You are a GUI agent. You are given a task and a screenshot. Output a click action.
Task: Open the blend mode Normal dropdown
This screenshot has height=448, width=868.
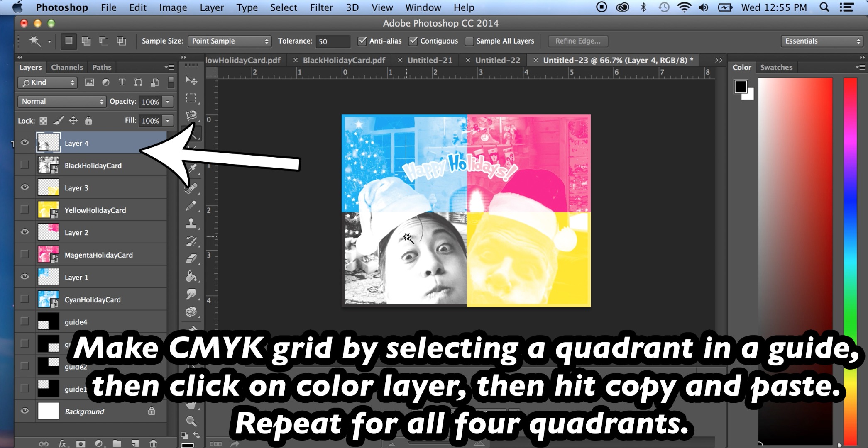pyautogui.click(x=61, y=101)
